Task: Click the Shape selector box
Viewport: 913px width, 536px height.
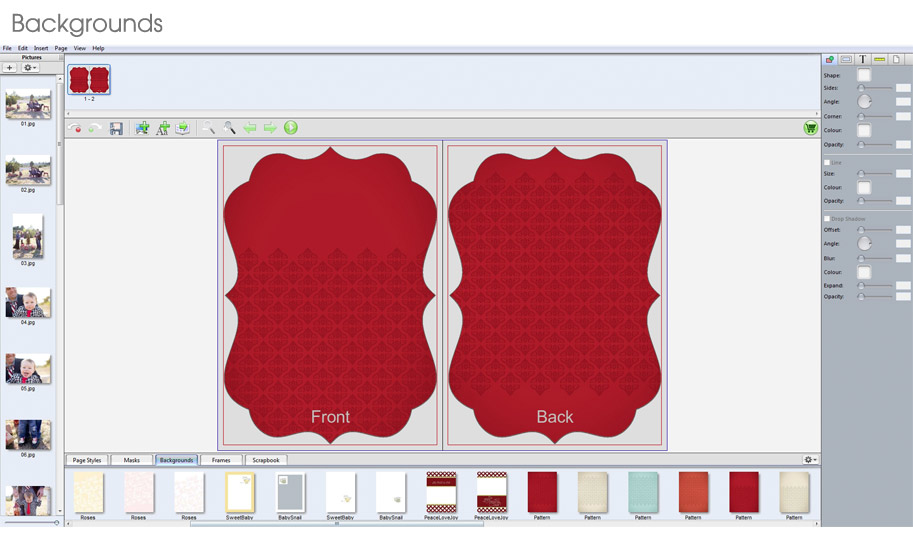Action: pos(864,74)
